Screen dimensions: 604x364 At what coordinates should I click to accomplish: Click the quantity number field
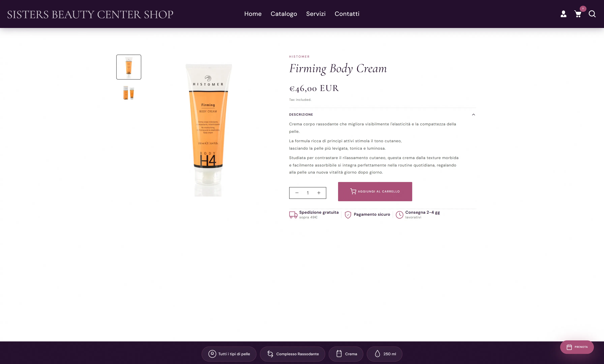coord(308,193)
